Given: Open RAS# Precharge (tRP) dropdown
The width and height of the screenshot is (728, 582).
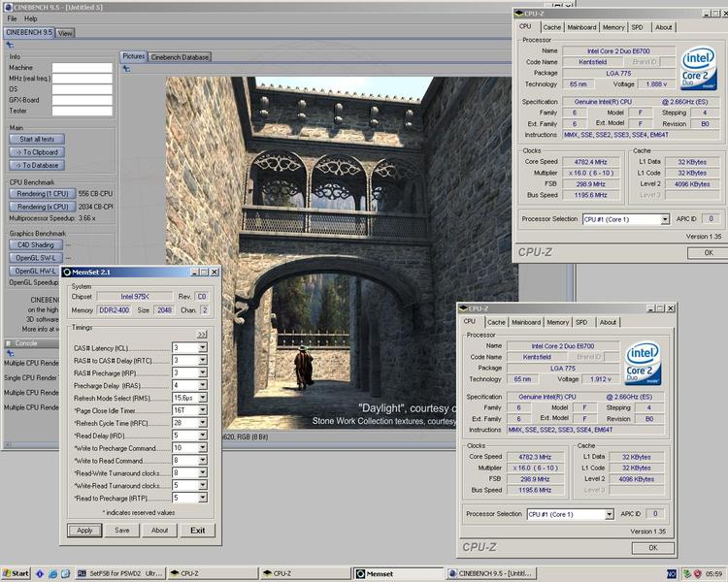Looking at the screenshot, I should click(x=203, y=372).
